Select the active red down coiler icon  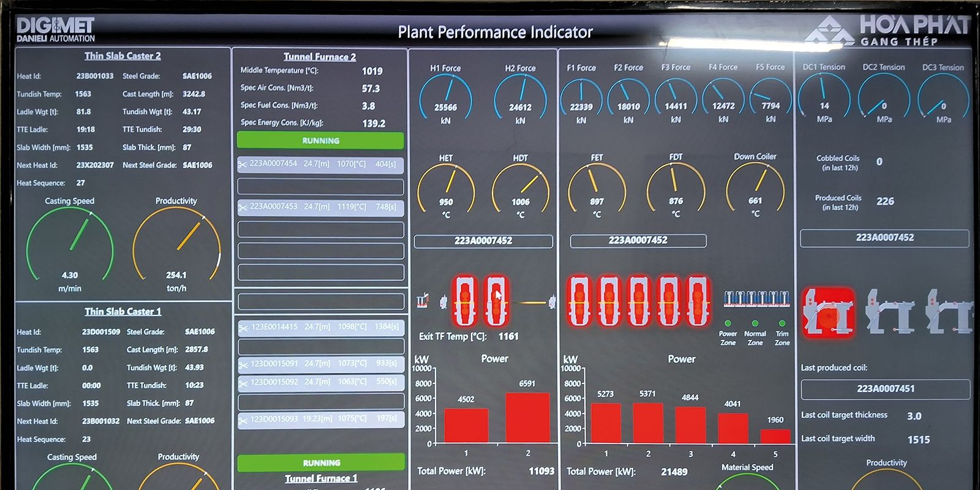pyautogui.click(x=828, y=311)
